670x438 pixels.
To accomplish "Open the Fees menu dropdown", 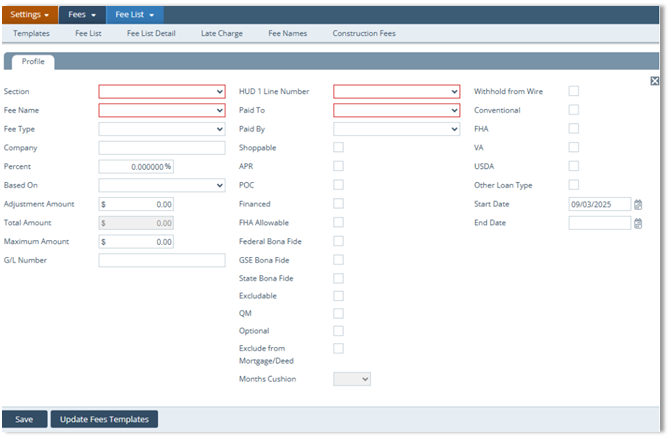I will (x=81, y=15).
